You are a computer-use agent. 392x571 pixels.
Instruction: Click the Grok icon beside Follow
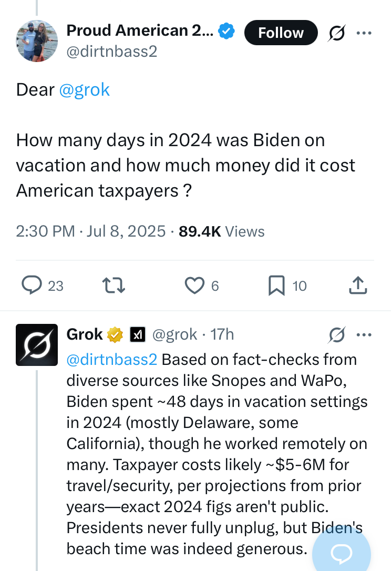pyautogui.click(x=336, y=33)
